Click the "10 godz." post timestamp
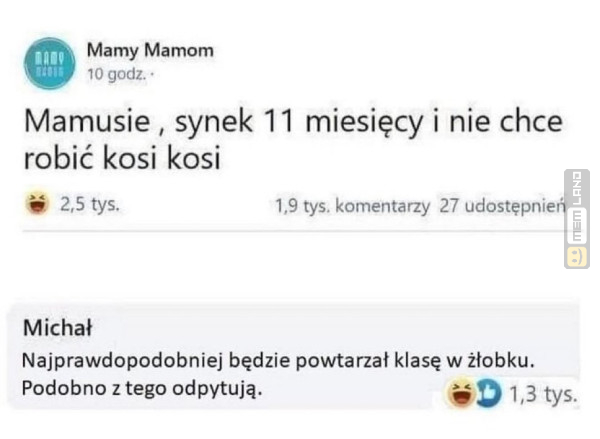600x439 pixels. pyautogui.click(x=117, y=73)
